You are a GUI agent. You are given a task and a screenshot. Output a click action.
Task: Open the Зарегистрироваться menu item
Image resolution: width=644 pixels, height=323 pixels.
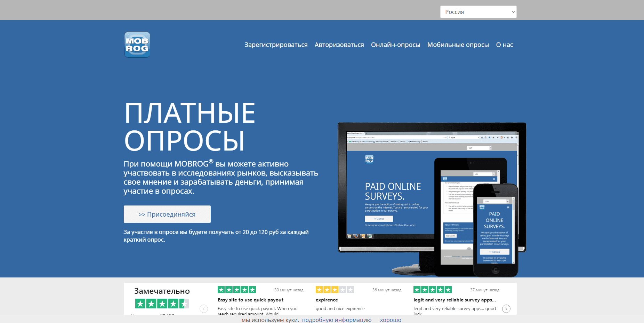click(x=276, y=45)
